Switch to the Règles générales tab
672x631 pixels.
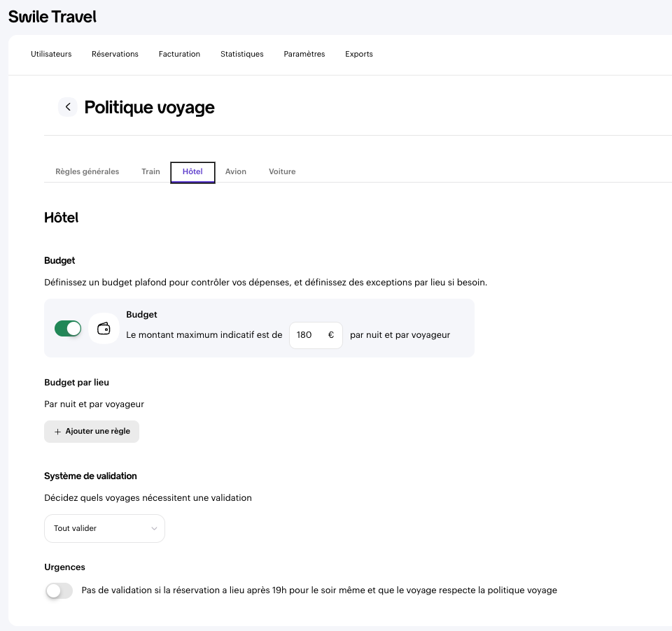[x=87, y=171]
